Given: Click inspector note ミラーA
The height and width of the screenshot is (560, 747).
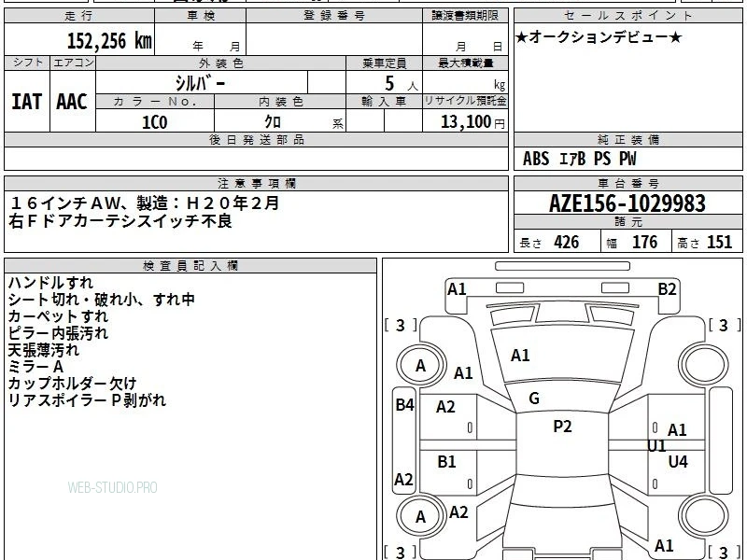Looking at the screenshot, I should (35, 367).
